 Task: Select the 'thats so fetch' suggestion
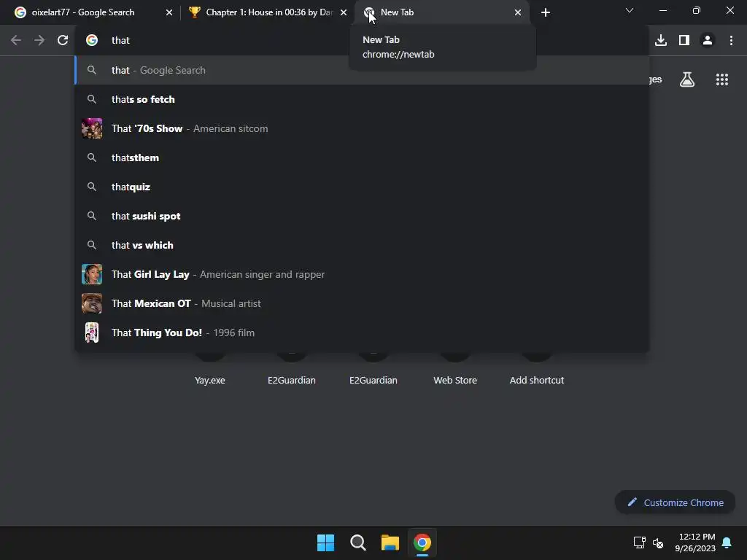(362, 99)
